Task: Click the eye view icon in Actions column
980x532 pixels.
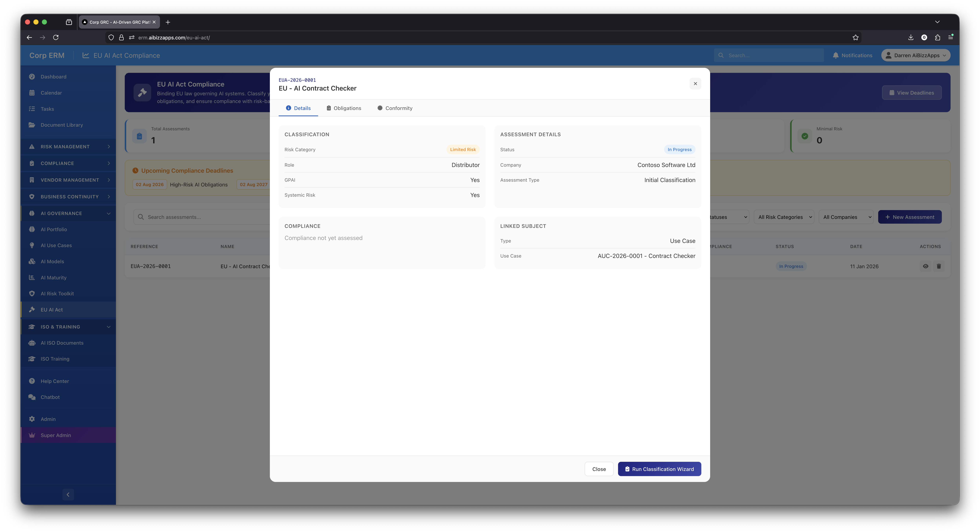Action: (925, 266)
